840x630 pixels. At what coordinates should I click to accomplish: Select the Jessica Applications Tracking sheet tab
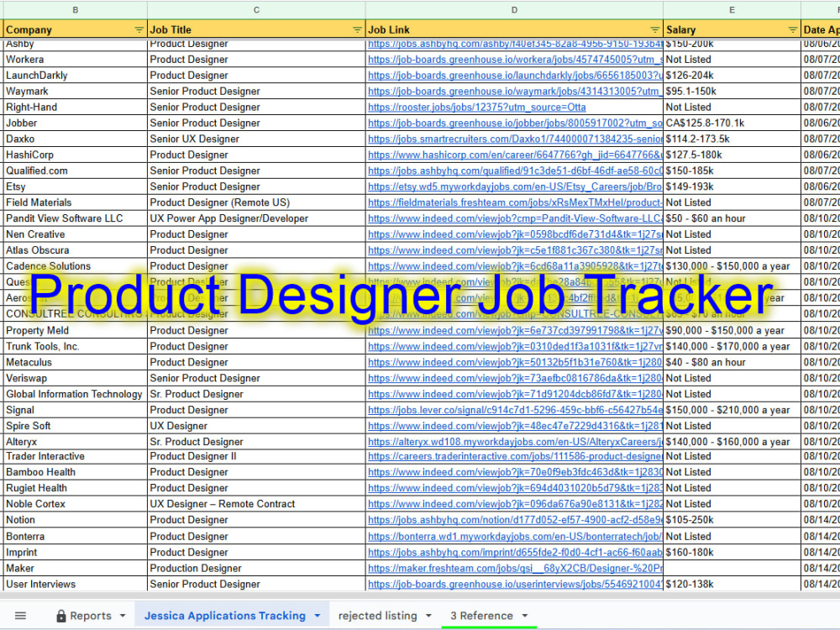225,616
